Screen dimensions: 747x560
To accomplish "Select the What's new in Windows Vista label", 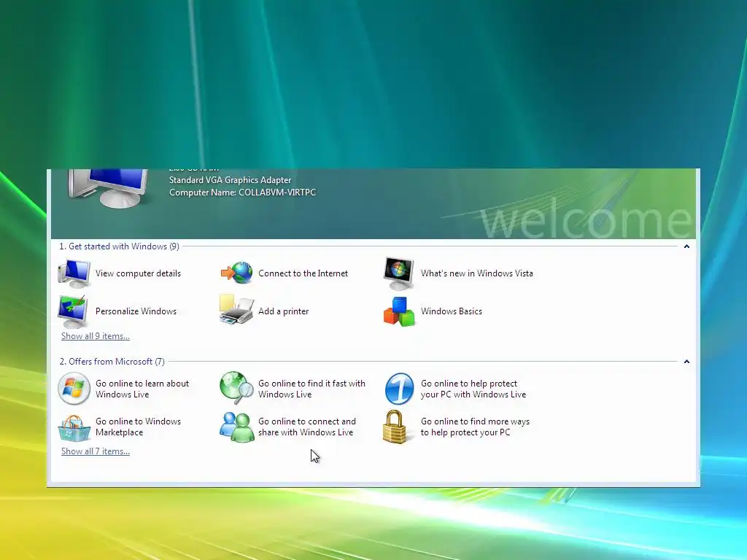I will pos(477,273).
